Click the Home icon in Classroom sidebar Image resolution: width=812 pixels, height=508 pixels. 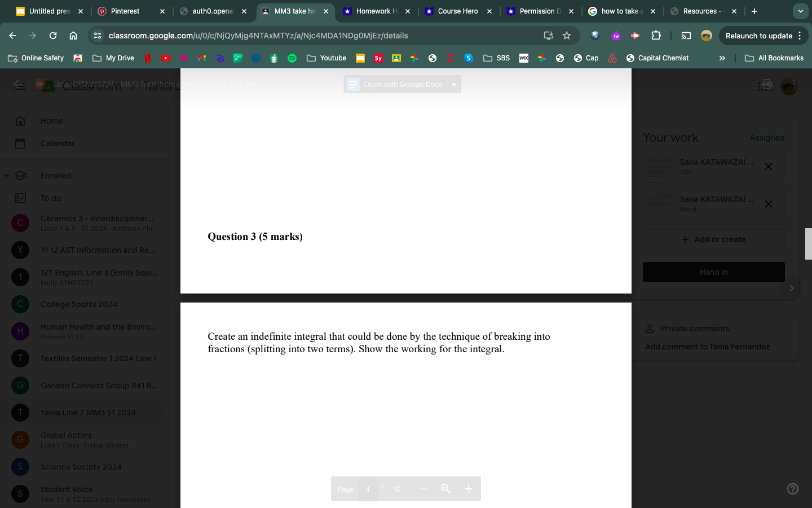(20, 120)
